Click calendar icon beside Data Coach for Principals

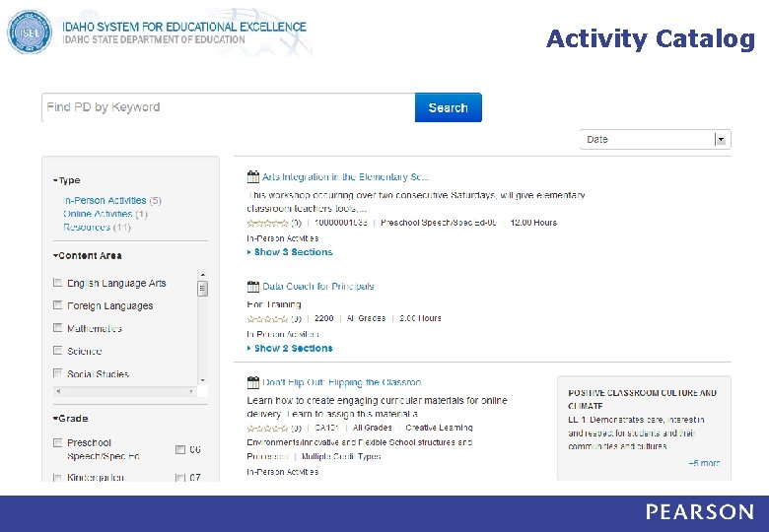click(253, 286)
